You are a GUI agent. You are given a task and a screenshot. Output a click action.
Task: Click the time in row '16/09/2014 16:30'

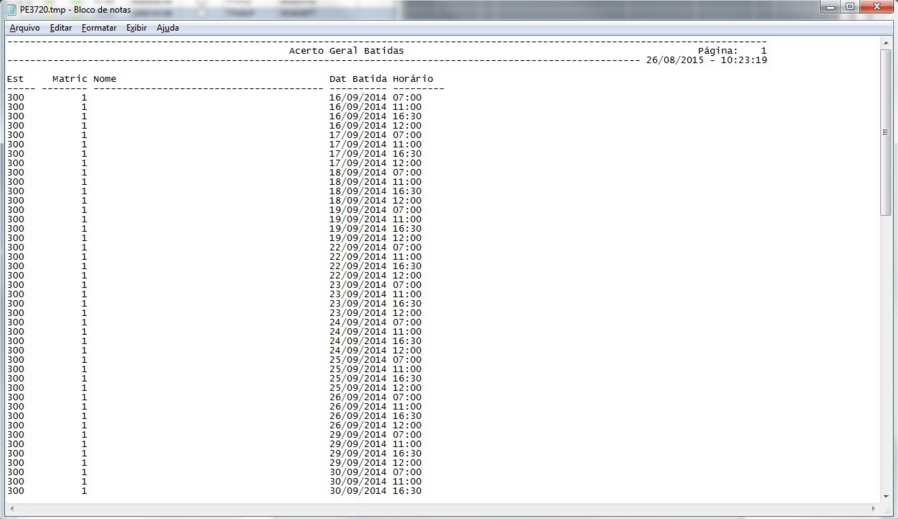coord(407,116)
